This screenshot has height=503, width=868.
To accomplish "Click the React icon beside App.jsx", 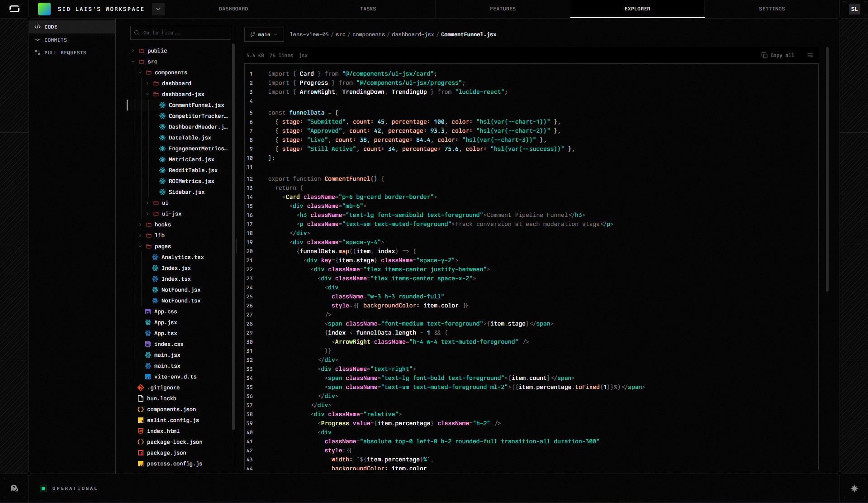I will tap(148, 322).
